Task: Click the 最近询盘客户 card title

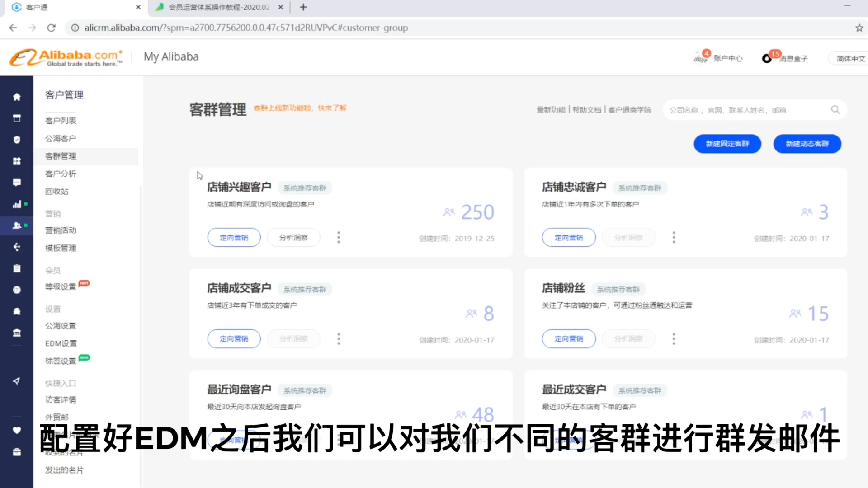Action: [239, 389]
